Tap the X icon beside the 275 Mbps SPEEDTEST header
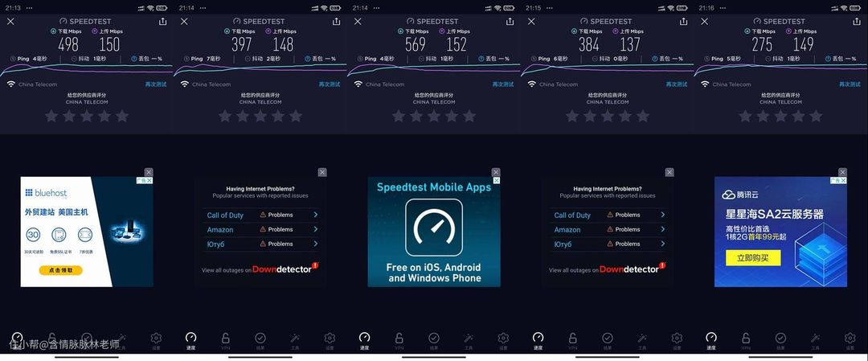Viewport: 868px width, 361px height. pyautogui.click(x=705, y=22)
